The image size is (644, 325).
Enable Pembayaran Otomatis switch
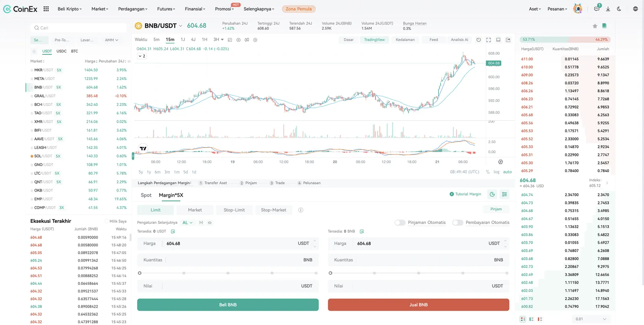pyautogui.click(x=458, y=222)
